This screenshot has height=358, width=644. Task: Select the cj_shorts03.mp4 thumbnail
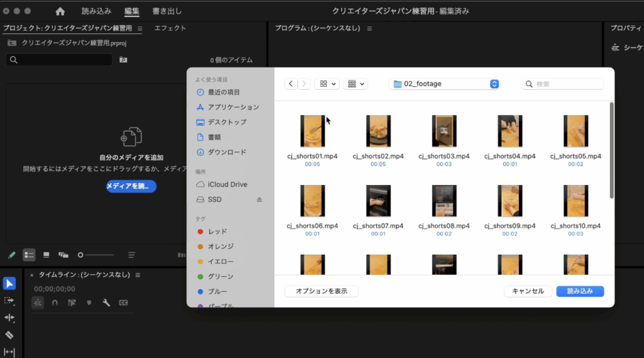click(444, 131)
